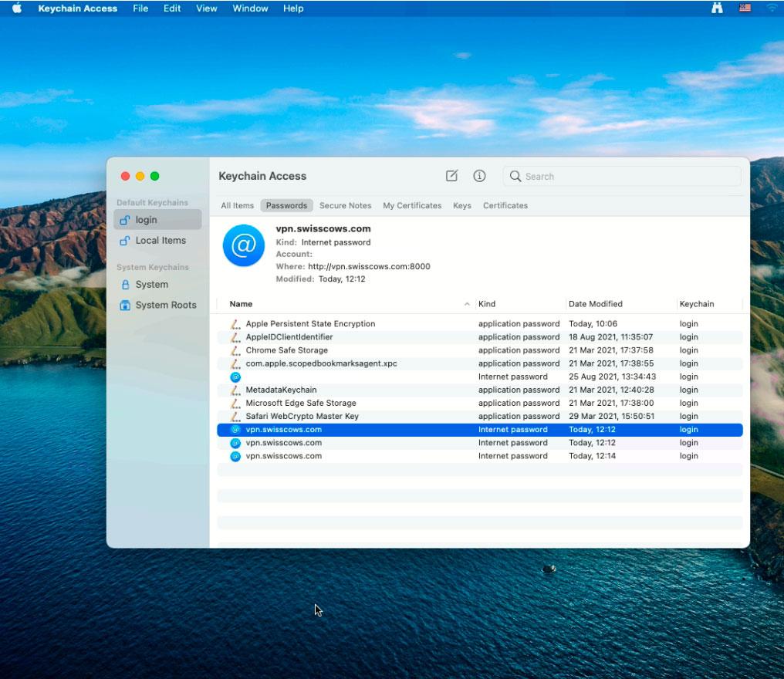Screen dimensions: 784x679
Task: Click the icon beside Safari WebCrypto Master Key
Action: [235, 417]
